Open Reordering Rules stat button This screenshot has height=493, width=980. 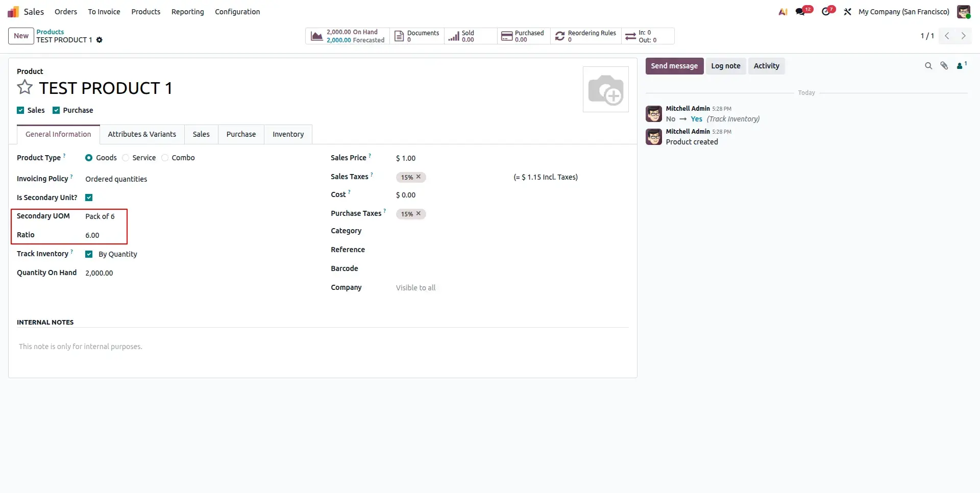[586, 36]
